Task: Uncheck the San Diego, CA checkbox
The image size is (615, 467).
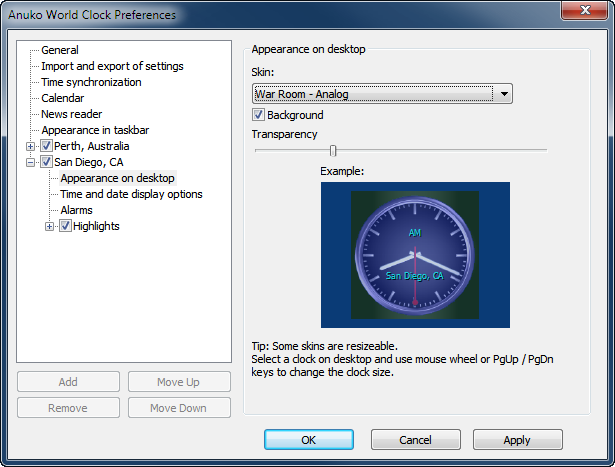Action: [x=46, y=162]
